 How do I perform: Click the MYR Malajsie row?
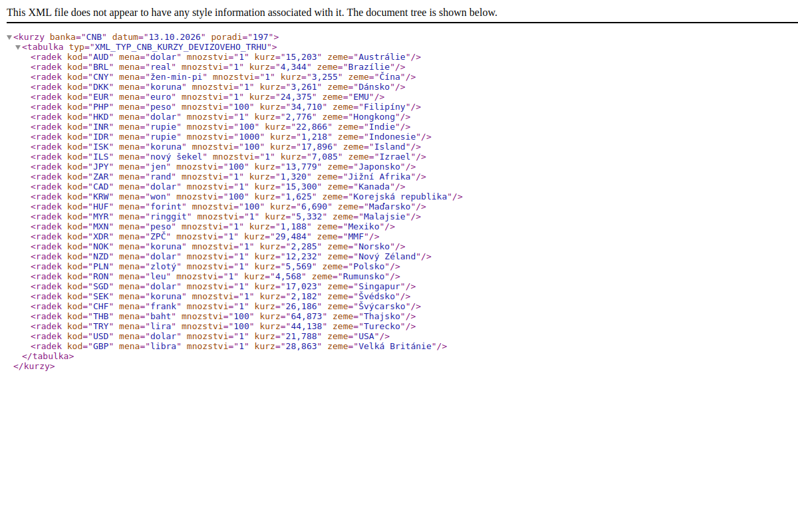pos(225,217)
